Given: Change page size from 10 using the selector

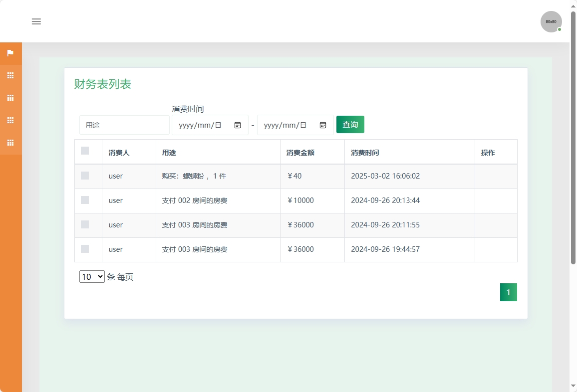Looking at the screenshot, I should click(x=91, y=276).
